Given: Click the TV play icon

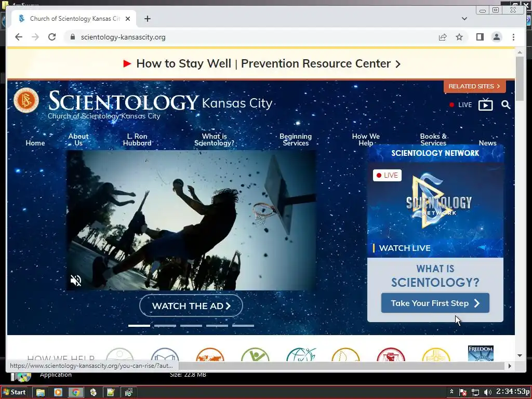Looking at the screenshot, I should (x=486, y=104).
